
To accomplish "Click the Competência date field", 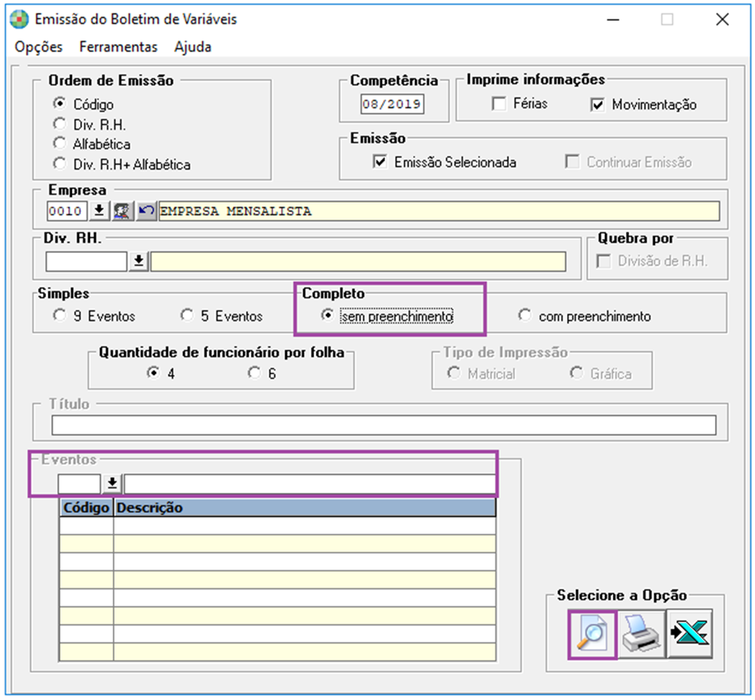I will tap(392, 104).
